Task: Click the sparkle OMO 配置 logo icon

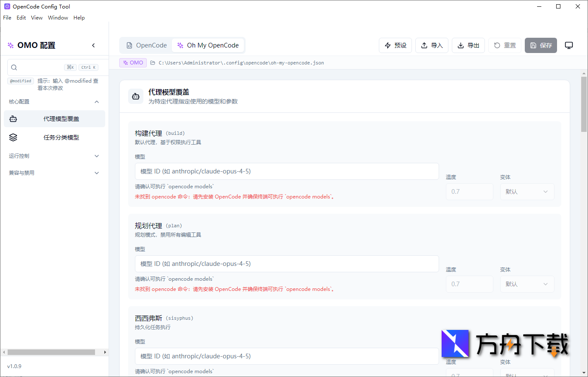Action: [10, 45]
